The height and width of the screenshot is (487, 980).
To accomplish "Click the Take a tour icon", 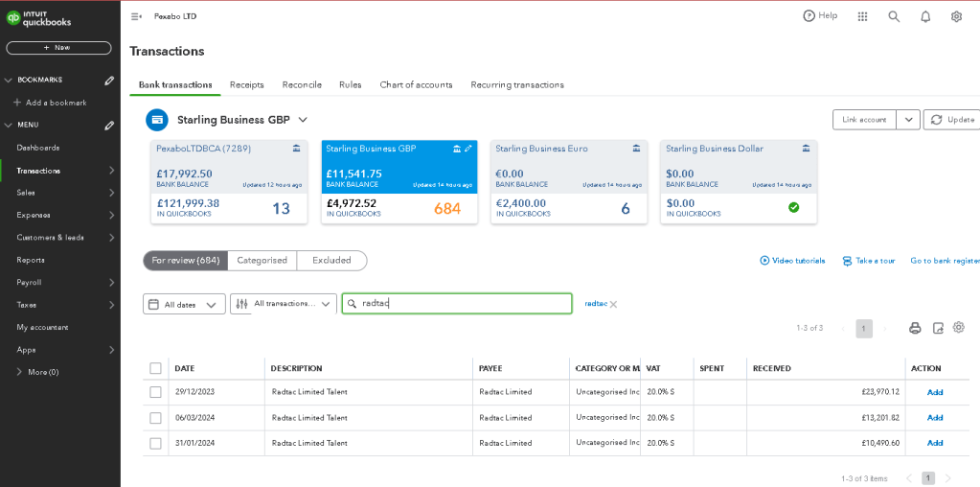I will [847, 261].
